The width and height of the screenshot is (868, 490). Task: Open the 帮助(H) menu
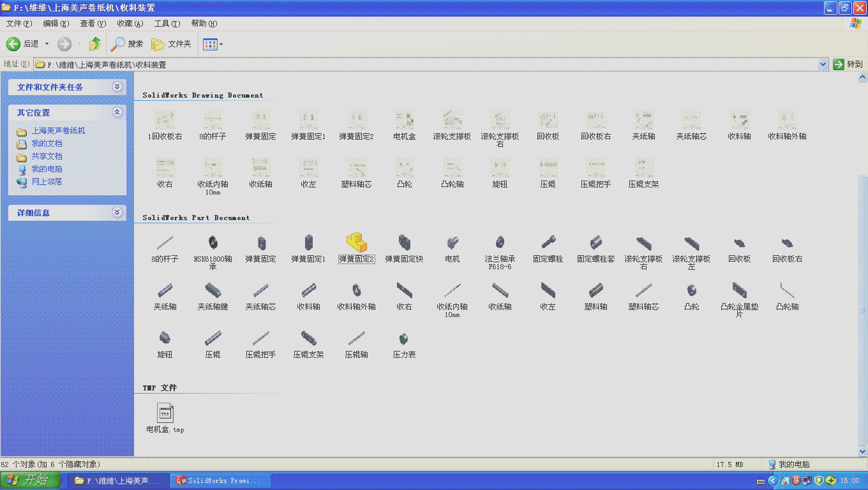point(204,24)
